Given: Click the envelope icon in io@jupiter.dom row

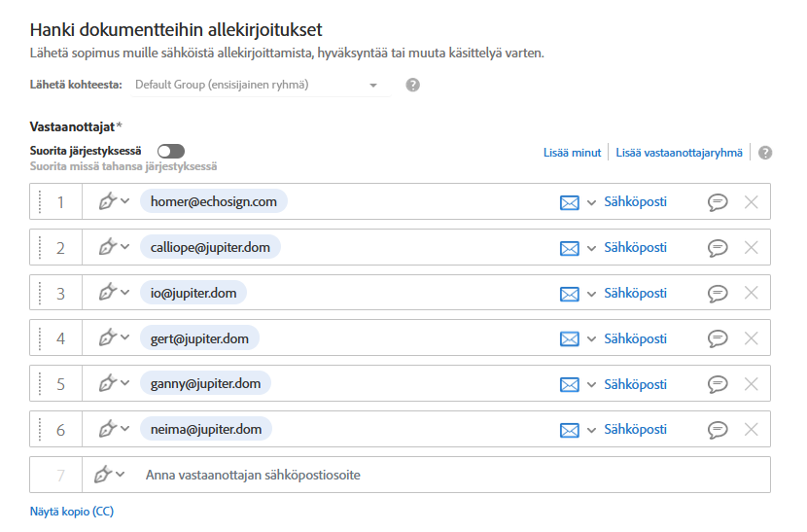Looking at the screenshot, I should tap(570, 294).
